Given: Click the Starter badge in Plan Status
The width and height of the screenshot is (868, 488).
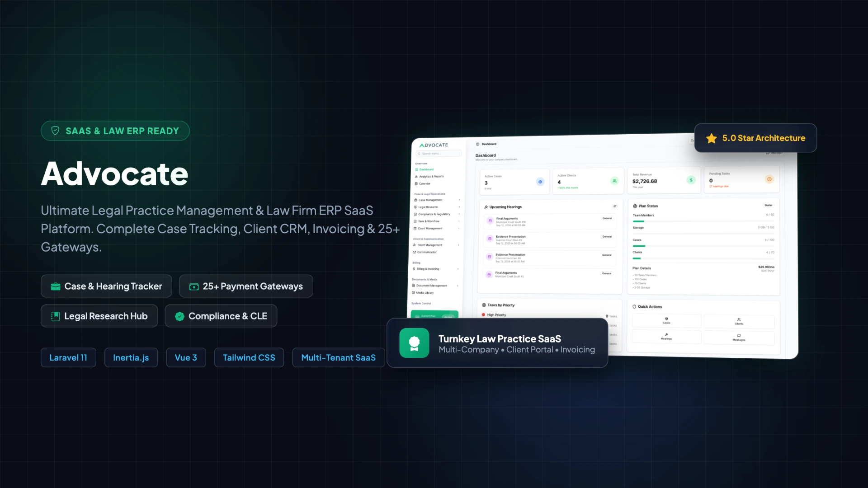Looking at the screenshot, I should pos(768,205).
